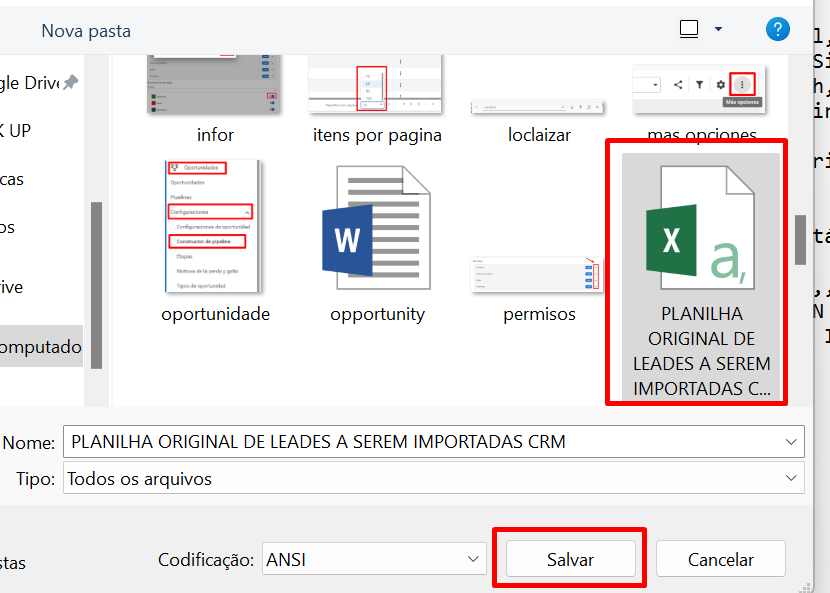Image resolution: width=830 pixels, height=593 pixels.
Task: Click the 'oportunidade' file name label
Action: [215, 314]
